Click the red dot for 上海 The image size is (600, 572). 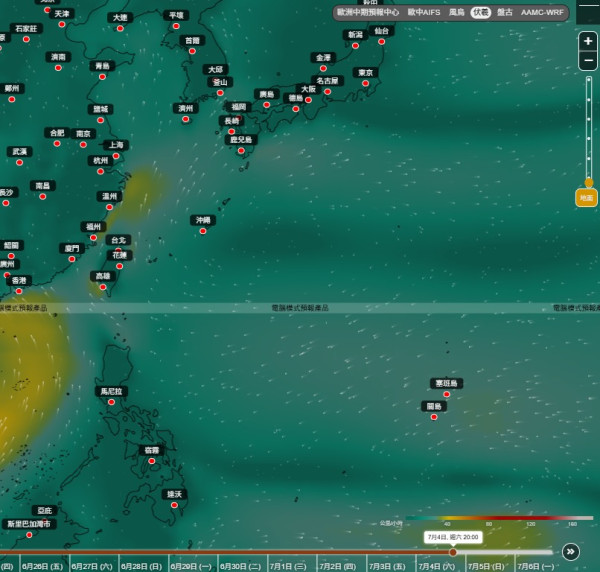(116, 156)
